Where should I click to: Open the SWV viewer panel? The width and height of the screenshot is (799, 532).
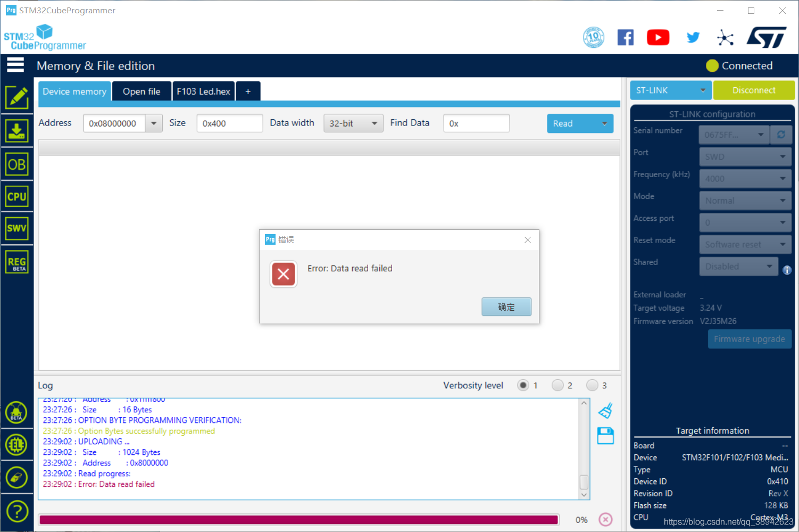pos(17,228)
